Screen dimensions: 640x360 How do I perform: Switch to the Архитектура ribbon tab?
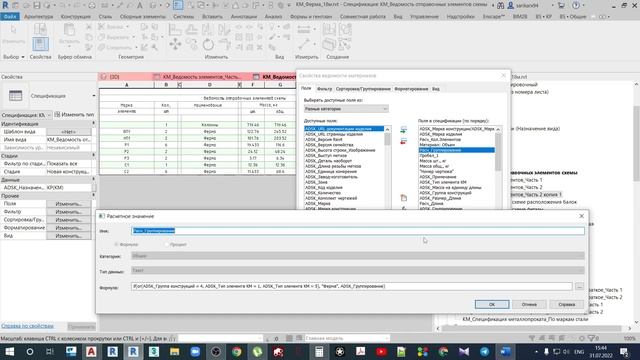38,17
